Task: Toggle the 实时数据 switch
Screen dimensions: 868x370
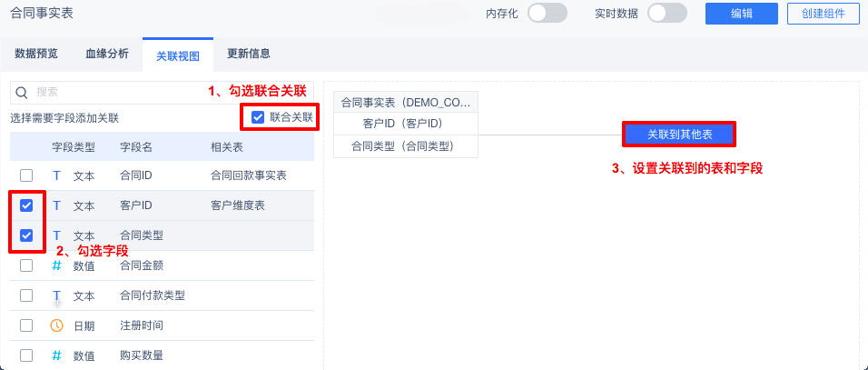Action: point(667,13)
